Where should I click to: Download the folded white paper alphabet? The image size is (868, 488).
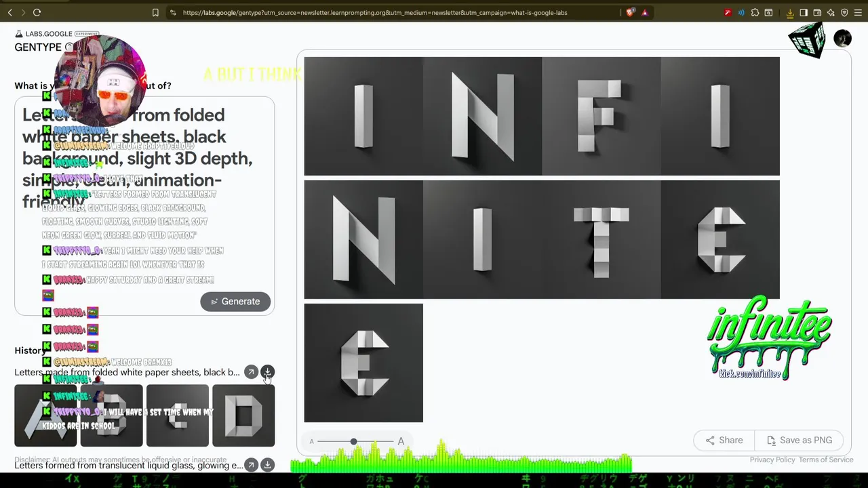click(x=268, y=372)
